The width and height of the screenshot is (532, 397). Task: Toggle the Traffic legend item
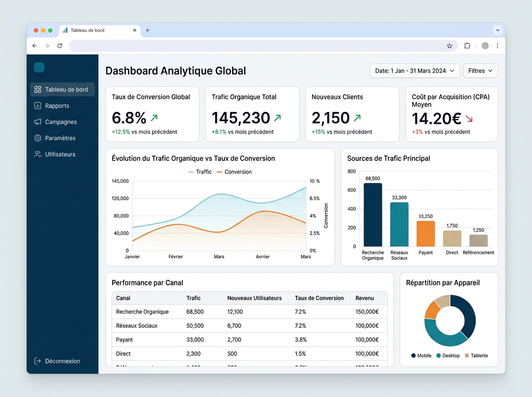tap(200, 172)
